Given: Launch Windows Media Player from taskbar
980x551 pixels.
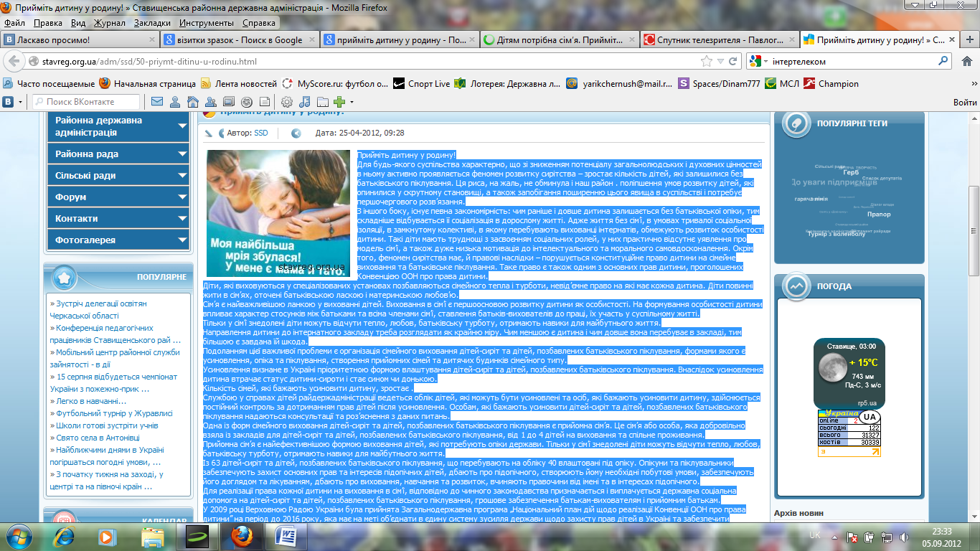Looking at the screenshot, I should pyautogui.click(x=108, y=536).
